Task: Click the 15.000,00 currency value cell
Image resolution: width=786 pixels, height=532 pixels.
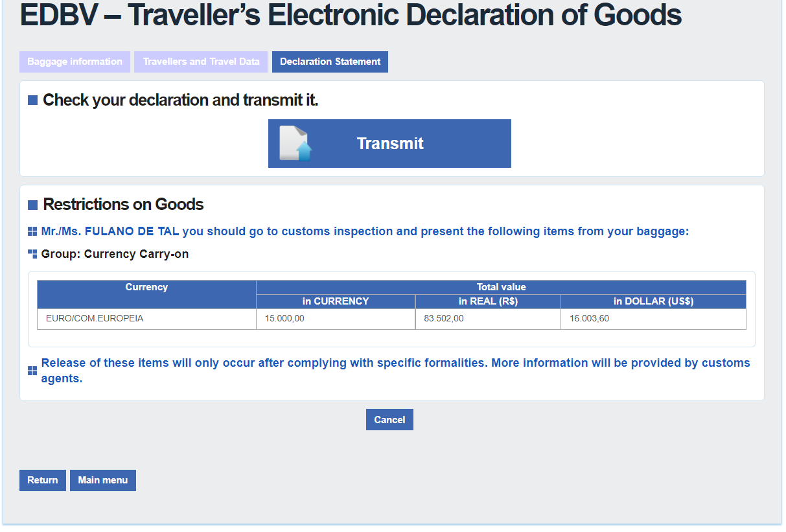Action: tap(336, 319)
